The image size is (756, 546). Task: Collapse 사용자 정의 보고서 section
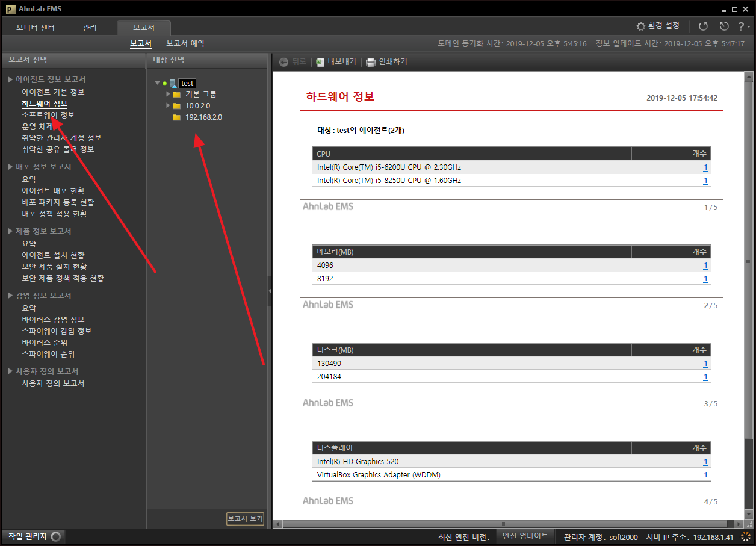click(10, 371)
